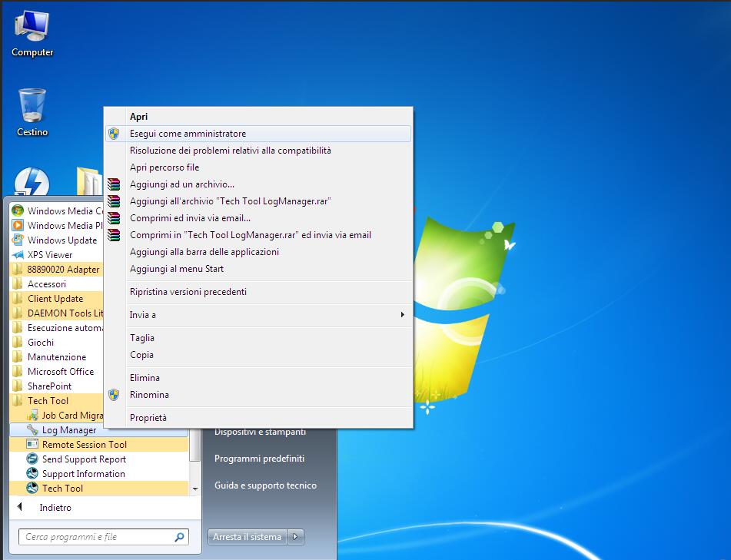Open Windows Update from the program list
Viewport: 731px width, 560px height.
click(57, 240)
